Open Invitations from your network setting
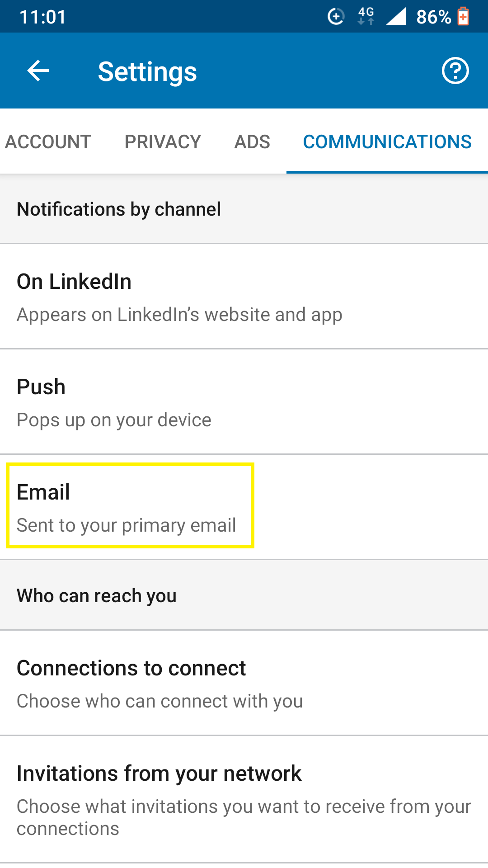 point(244,799)
